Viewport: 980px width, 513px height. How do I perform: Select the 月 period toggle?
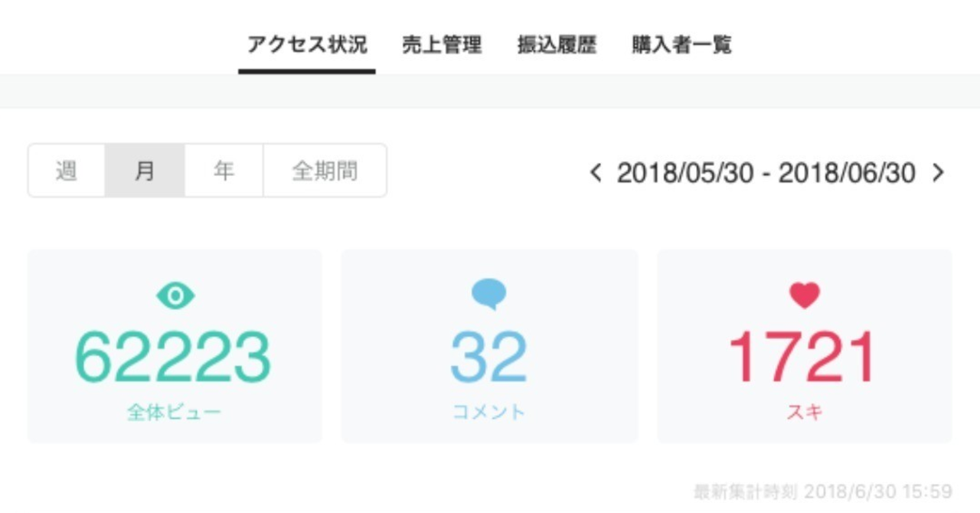(x=145, y=171)
